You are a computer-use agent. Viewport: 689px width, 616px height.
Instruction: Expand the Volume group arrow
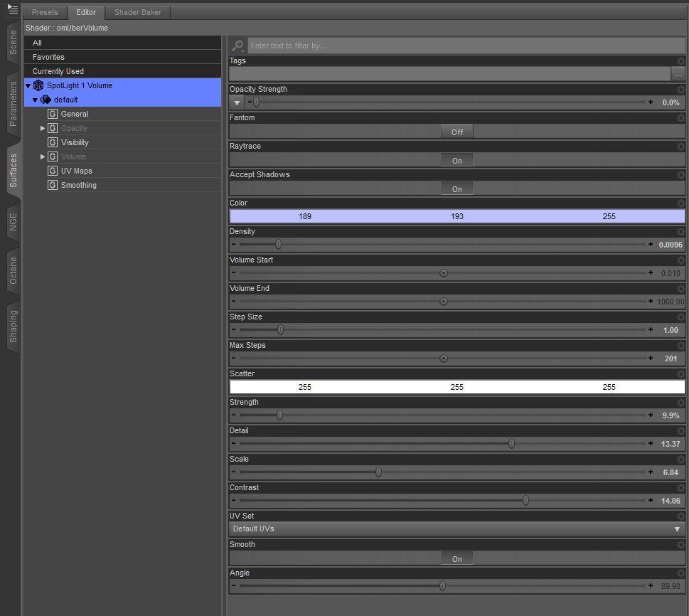click(43, 156)
